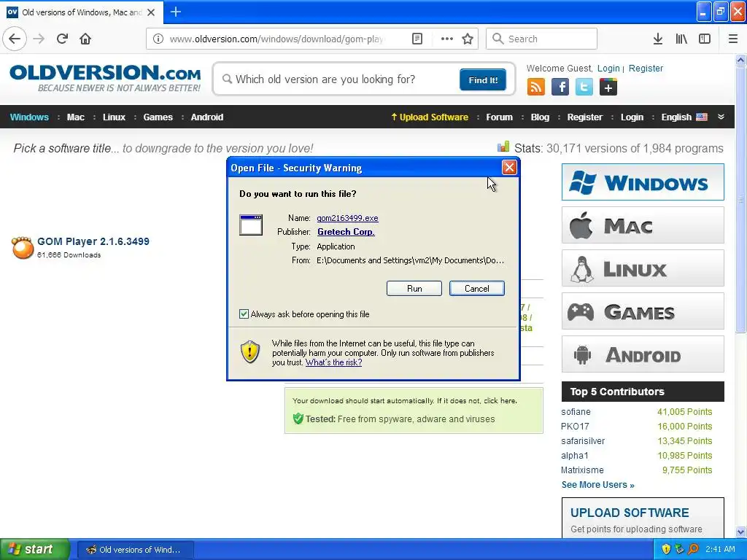This screenshot has width=747, height=560.
Task: Click the page scrollbar down arrow
Action: (741, 532)
